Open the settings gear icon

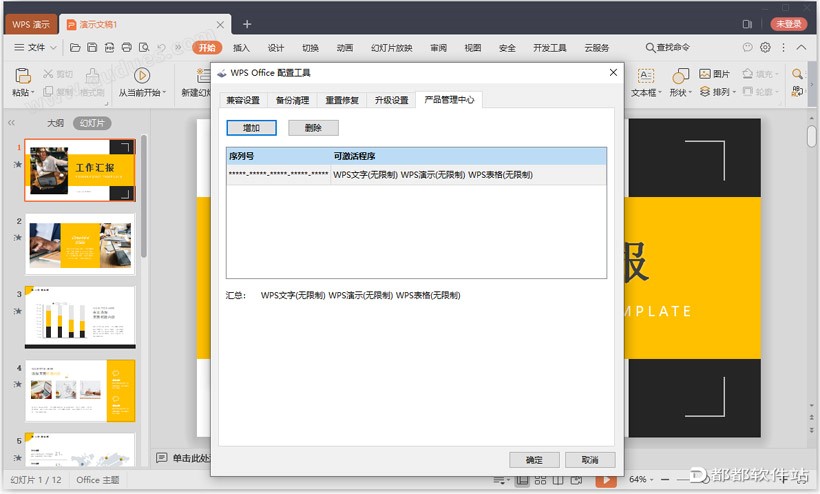pos(765,48)
